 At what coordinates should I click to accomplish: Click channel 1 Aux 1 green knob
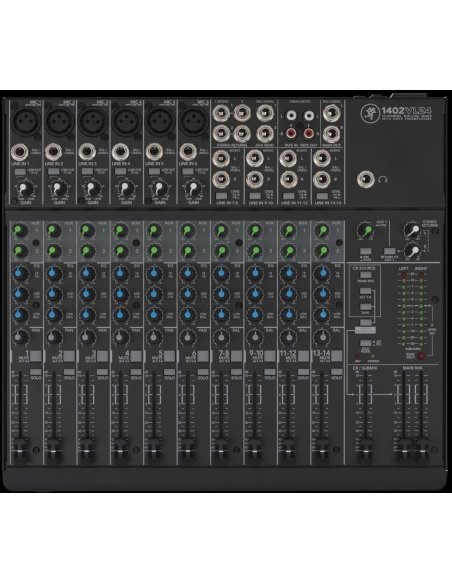pyautogui.click(x=20, y=231)
